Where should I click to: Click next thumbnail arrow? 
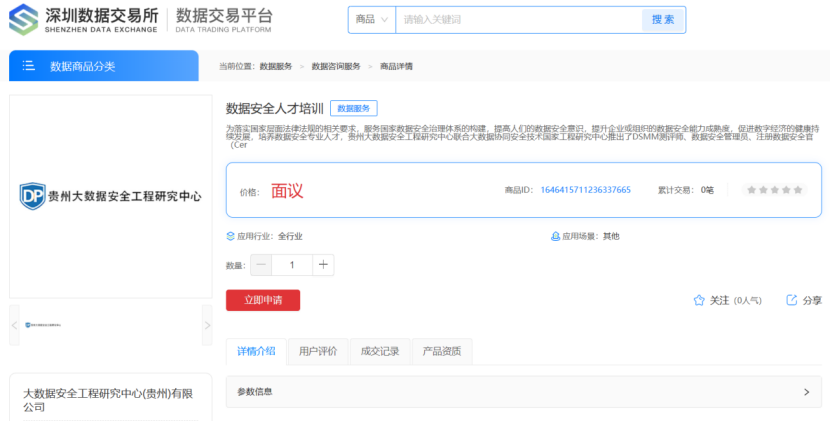tap(207, 325)
